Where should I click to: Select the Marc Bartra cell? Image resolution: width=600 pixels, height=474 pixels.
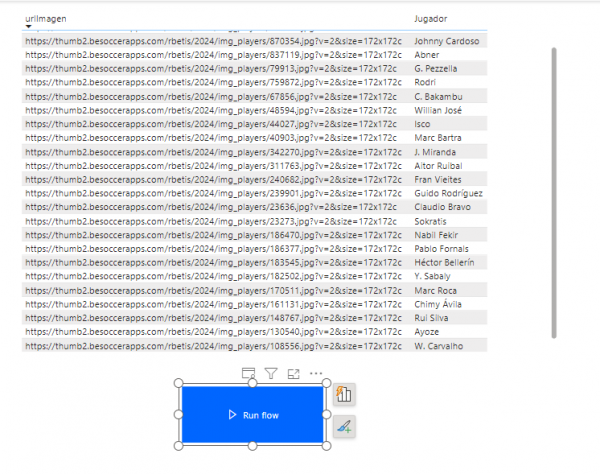[438, 138]
